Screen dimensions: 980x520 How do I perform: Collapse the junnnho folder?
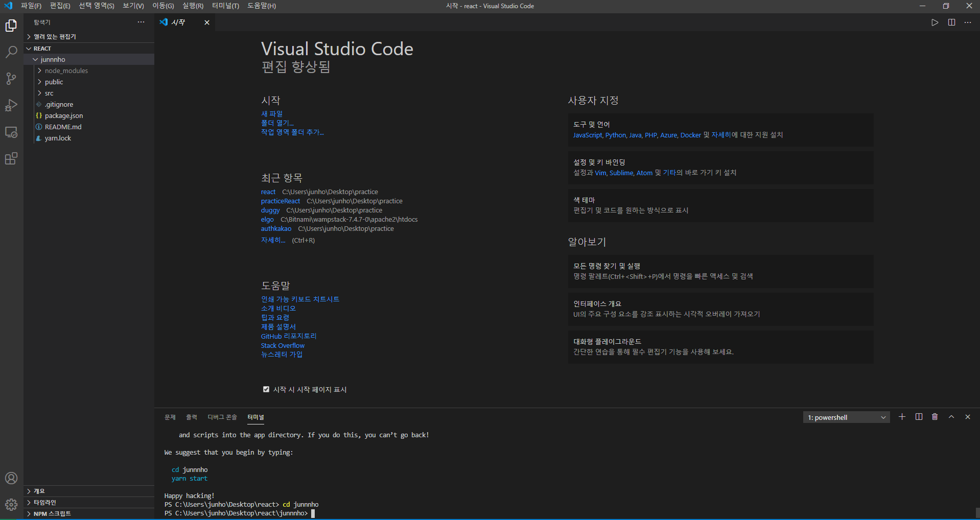[89, 59]
